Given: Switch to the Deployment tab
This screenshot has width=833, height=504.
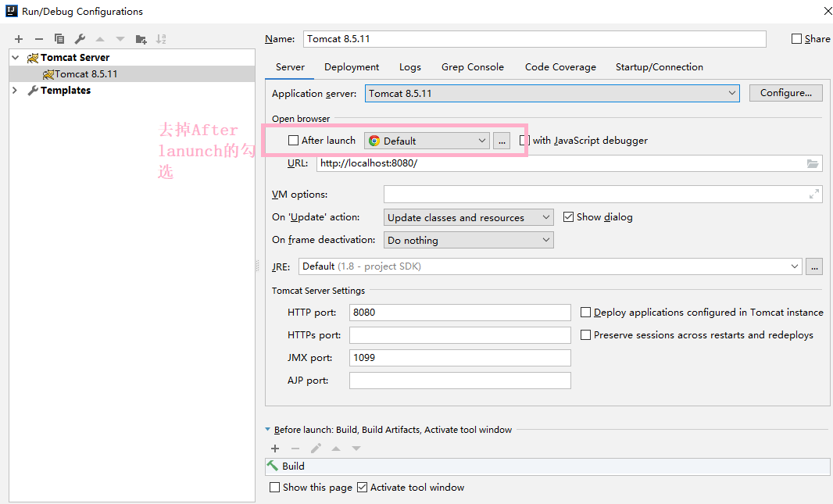Looking at the screenshot, I should (352, 67).
